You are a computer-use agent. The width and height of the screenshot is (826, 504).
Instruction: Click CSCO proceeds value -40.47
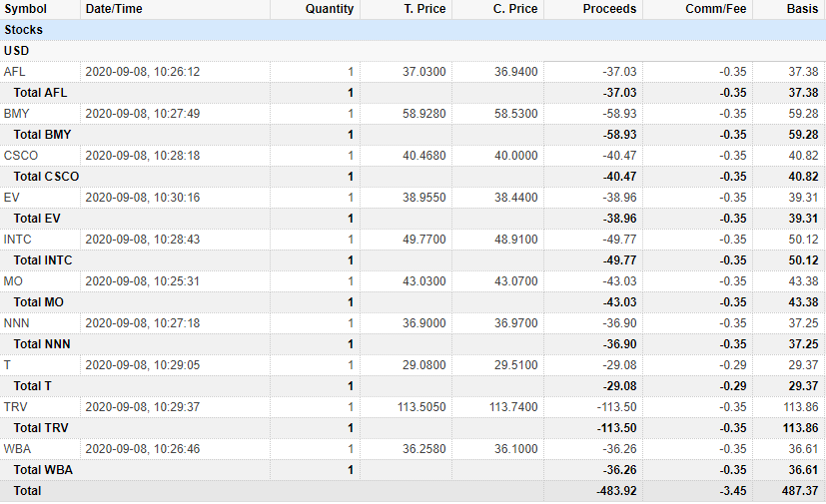pos(619,156)
